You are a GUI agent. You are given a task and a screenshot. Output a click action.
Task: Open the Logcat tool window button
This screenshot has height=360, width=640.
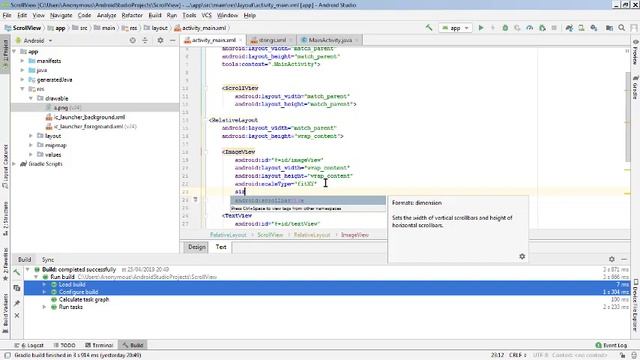29,345
